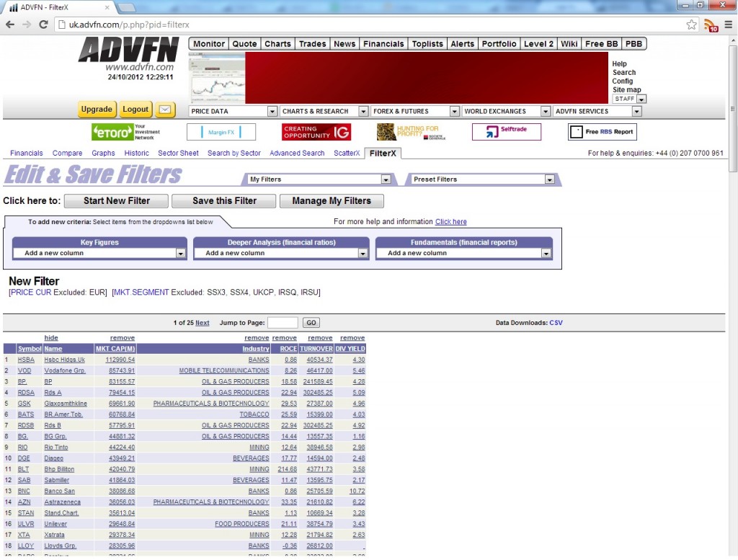Open the Margin FX banner
The height and width of the screenshot is (560, 738).
click(221, 132)
